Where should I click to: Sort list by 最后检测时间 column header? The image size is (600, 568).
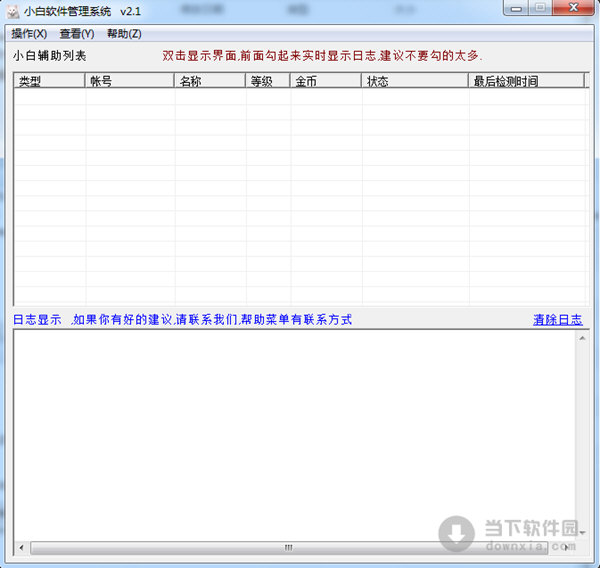(527, 81)
